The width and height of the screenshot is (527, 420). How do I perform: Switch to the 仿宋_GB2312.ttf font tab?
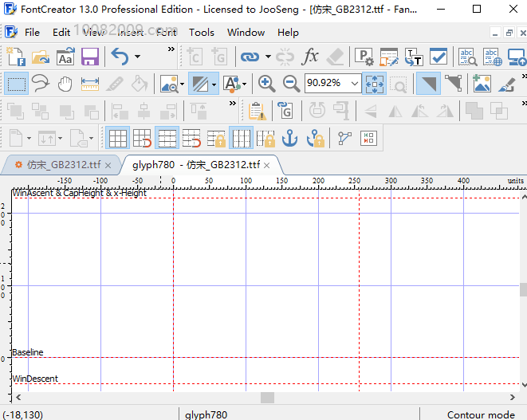[62, 165]
